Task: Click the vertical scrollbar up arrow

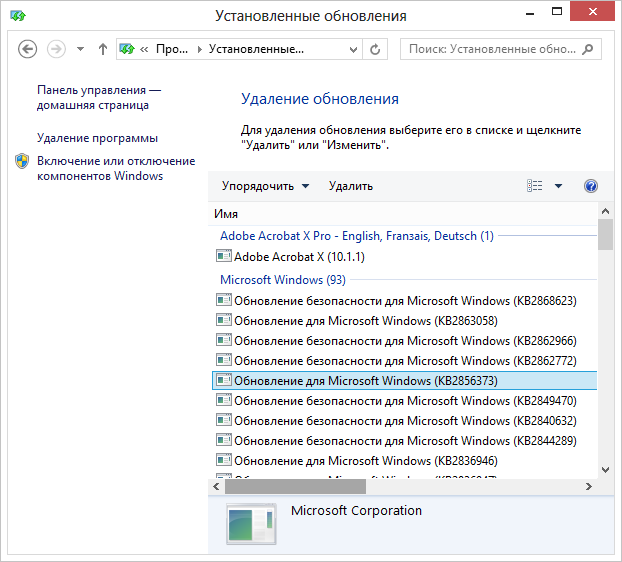Action: (x=605, y=211)
